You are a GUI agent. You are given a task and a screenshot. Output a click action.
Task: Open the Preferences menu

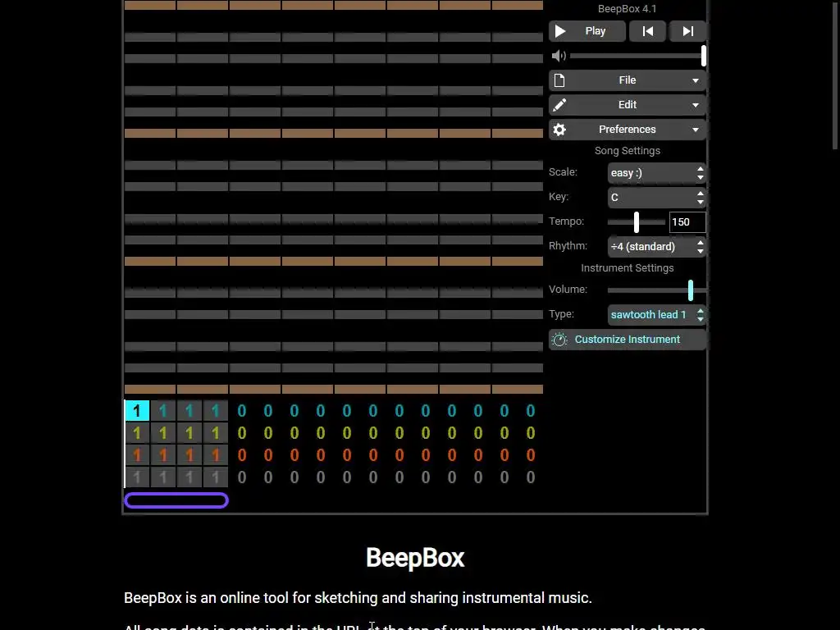(628, 130)
